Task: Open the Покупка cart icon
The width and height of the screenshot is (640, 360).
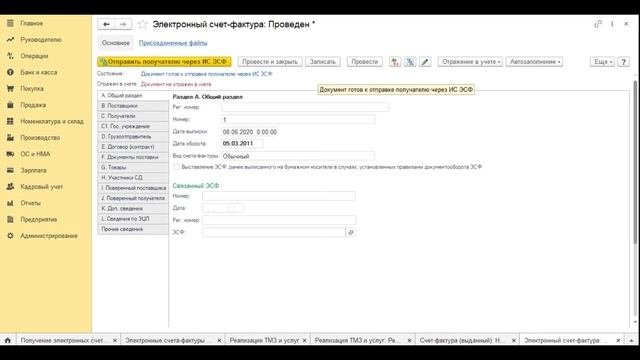Action: click(10, 89)
